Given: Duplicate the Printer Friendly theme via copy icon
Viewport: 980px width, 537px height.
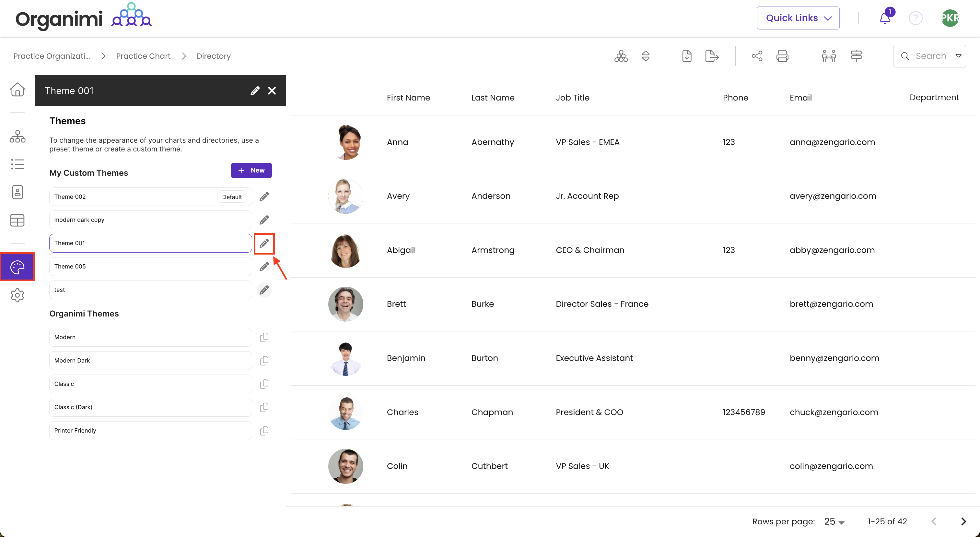Looking at the screenshot, I should (264, 430).
